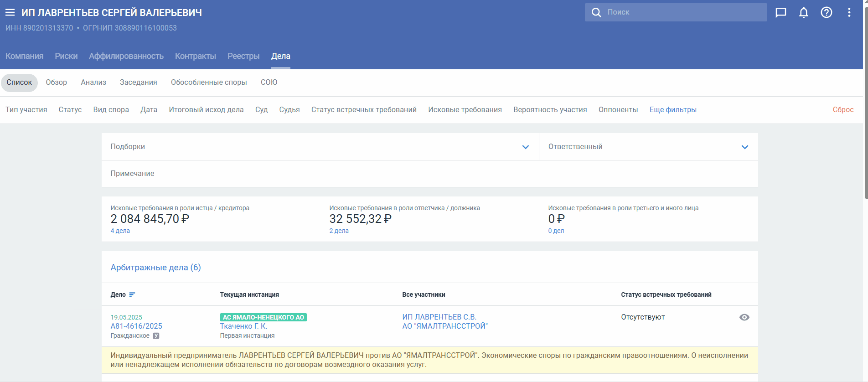Click the Сброс reset filters link
Screen dimensions: 868x382
click(843, 110)
